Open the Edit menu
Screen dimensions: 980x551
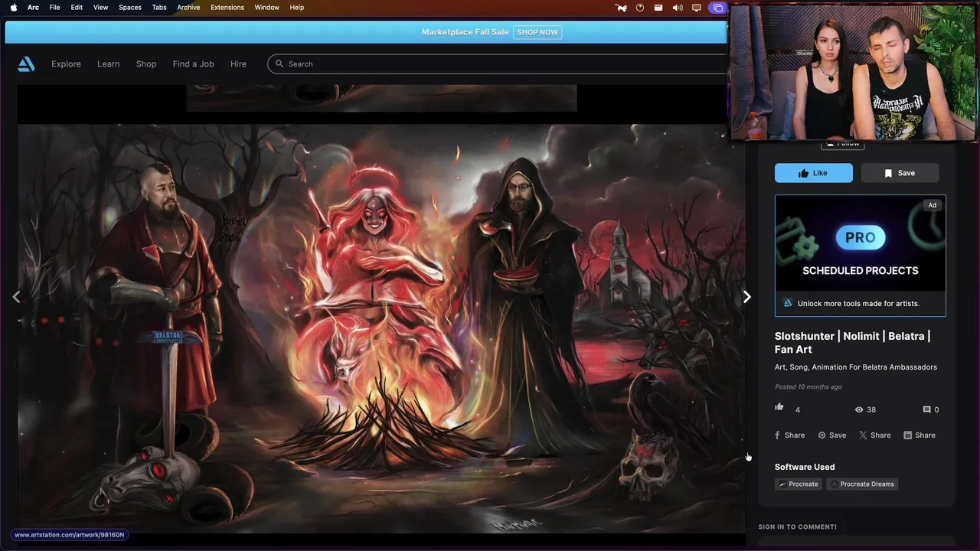coord(77,8)
